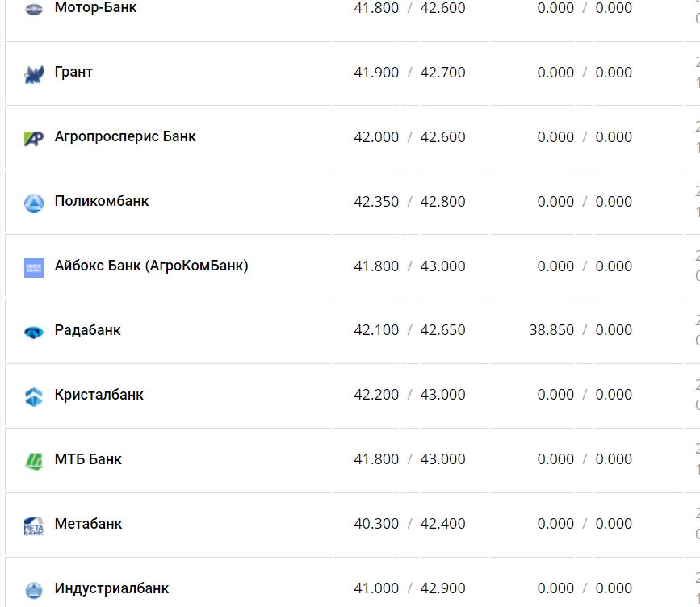Open the Грант bank link
The width and height of the screenshot is (700, 607).
73,72
